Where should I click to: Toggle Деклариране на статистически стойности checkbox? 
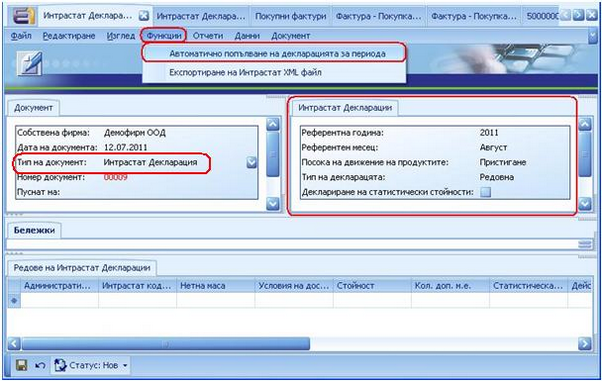tap(486, 192)
